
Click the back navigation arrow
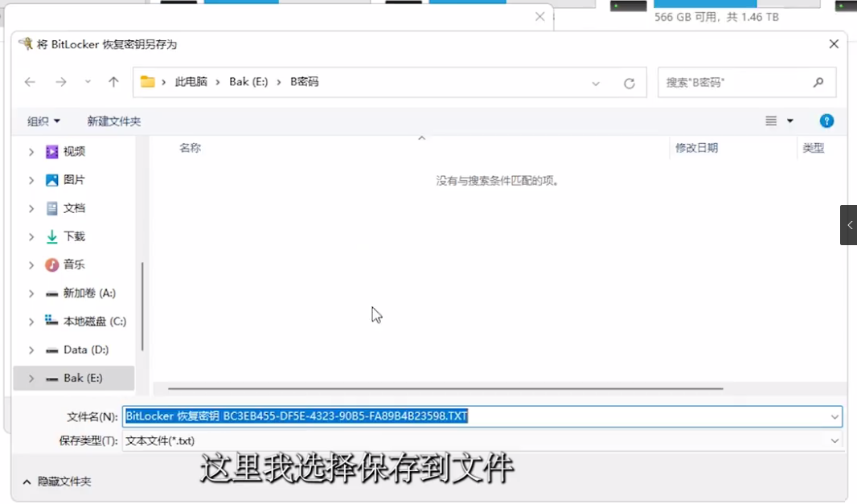pos(30,82)
